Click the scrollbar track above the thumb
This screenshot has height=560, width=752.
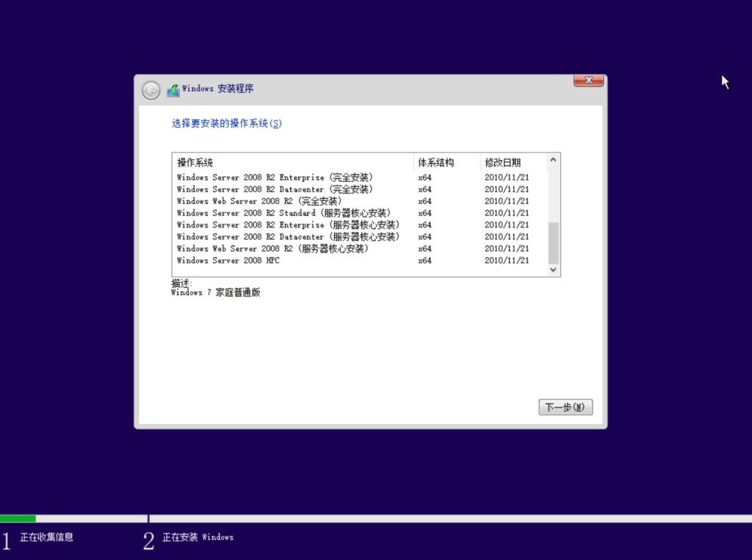[554, 194]
